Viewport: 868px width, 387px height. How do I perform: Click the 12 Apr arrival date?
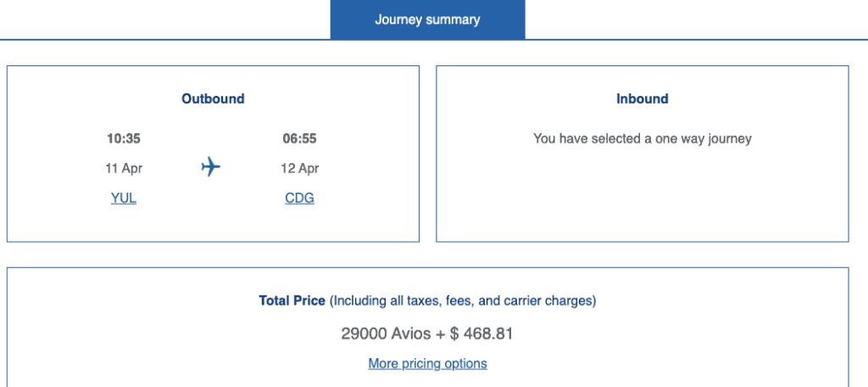[x=300, y=168]
